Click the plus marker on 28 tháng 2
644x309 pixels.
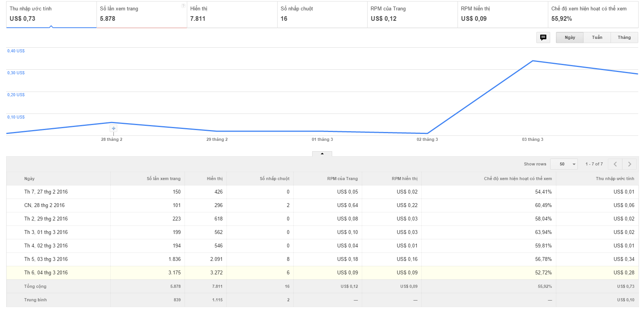click(x=113, y=129)
